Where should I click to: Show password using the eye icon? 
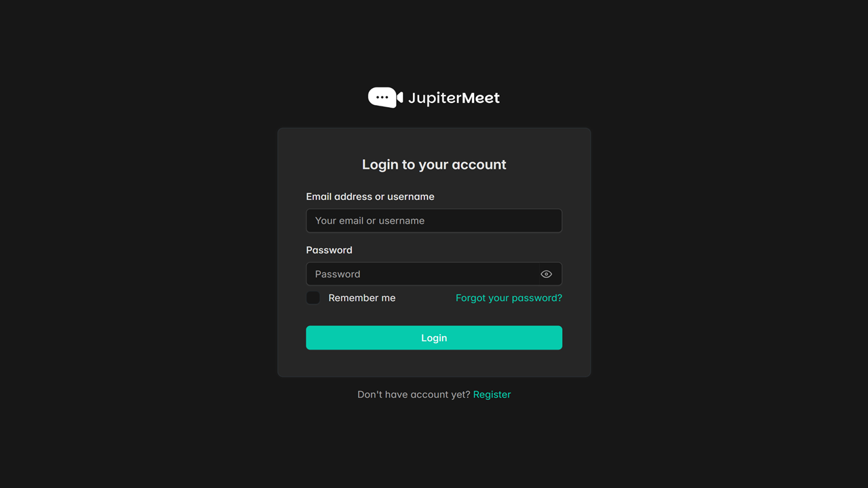pos(547,274)
